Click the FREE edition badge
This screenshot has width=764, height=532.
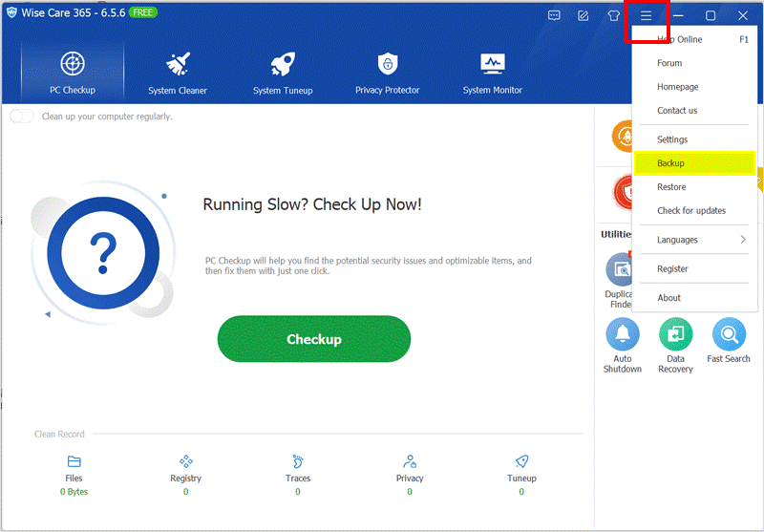click(x=142, y=12)
